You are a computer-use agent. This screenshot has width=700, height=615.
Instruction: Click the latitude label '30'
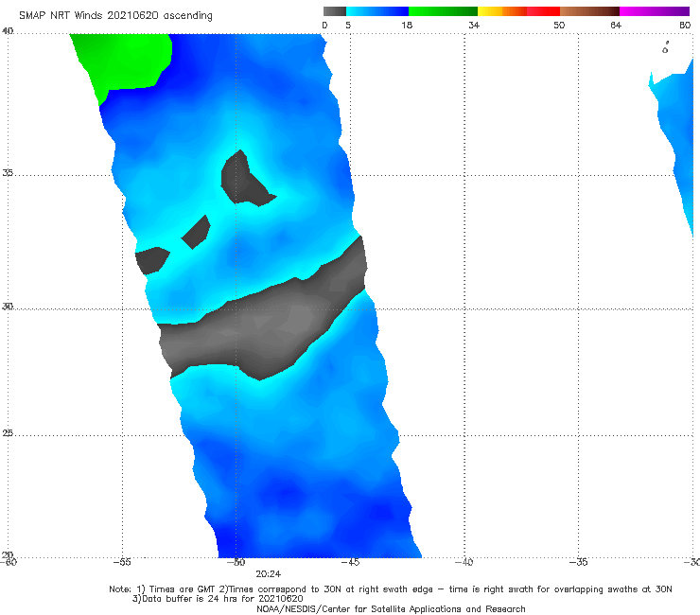pyautogui.click(x=8, y=307)
